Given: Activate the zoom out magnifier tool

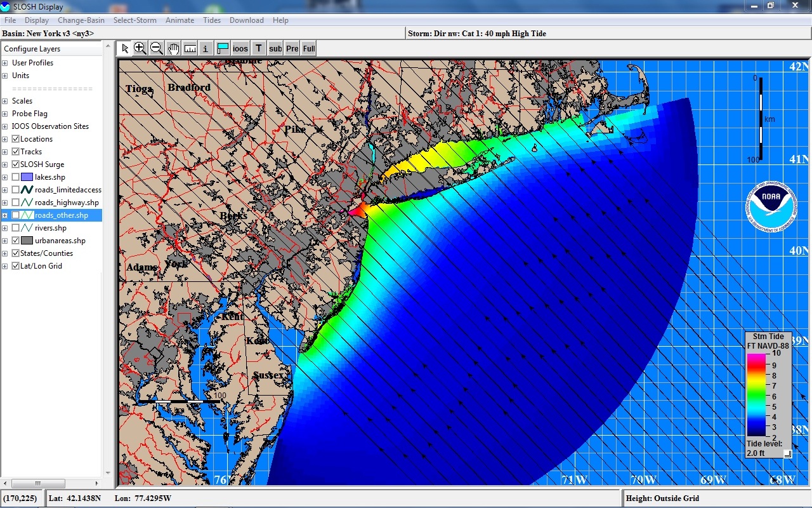Looking at the screenshot, I should coord(157,48).
